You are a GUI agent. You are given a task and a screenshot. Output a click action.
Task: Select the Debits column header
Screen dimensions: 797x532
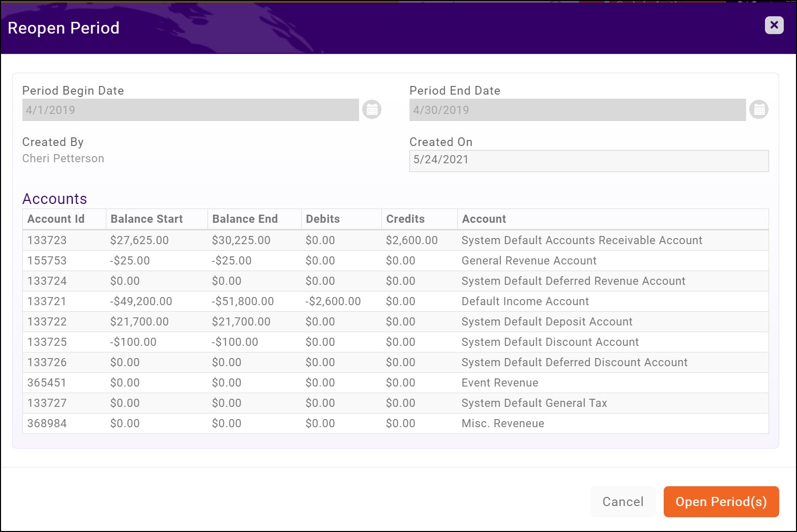click(322, 219)
